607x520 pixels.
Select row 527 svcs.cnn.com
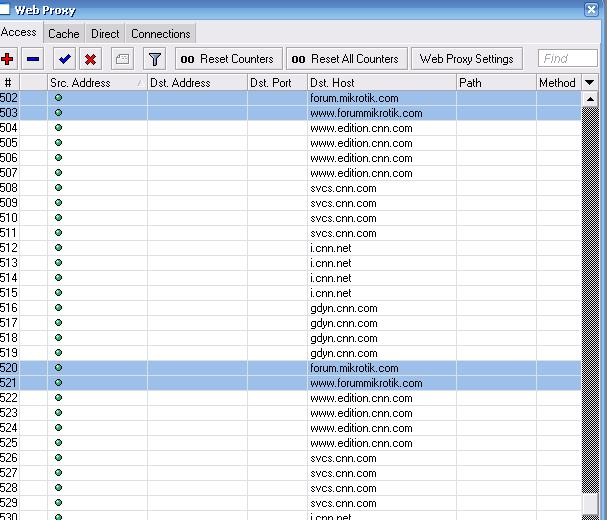point(290,473)
